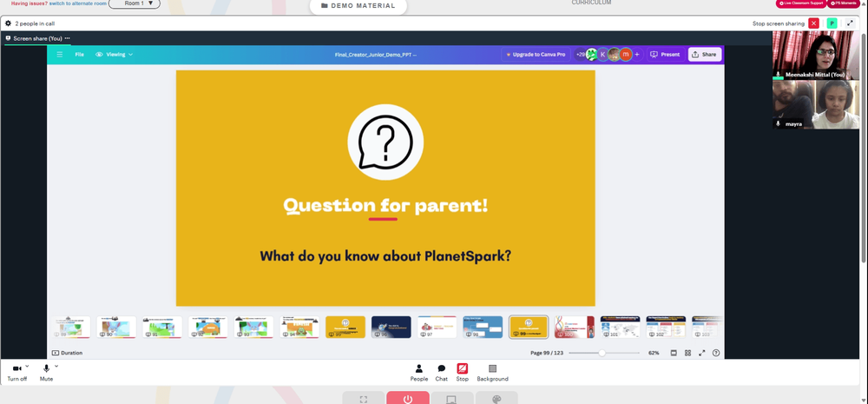Toggle the thumbnail strip view icon
Screen dimensions: 868x404
(x=674, y=353)
